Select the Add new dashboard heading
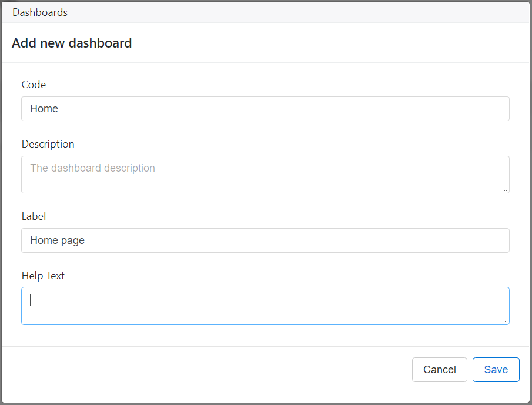The image size is (532, 405). pos(71,43)
